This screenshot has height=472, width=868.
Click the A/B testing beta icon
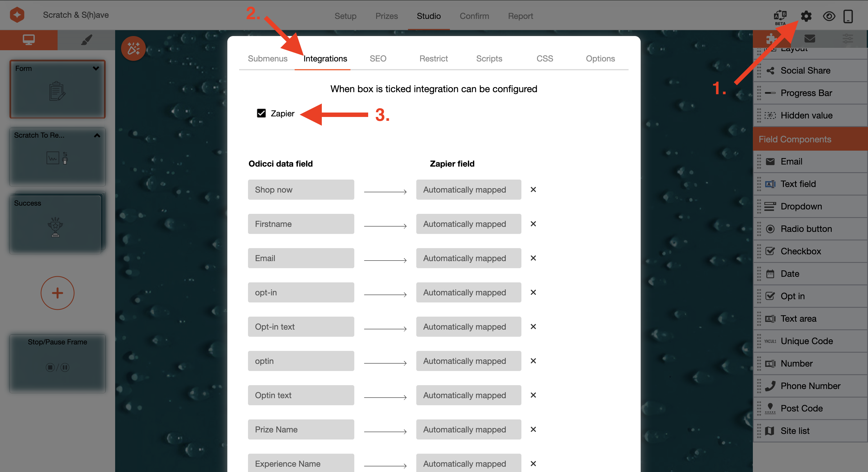point(780,17)
